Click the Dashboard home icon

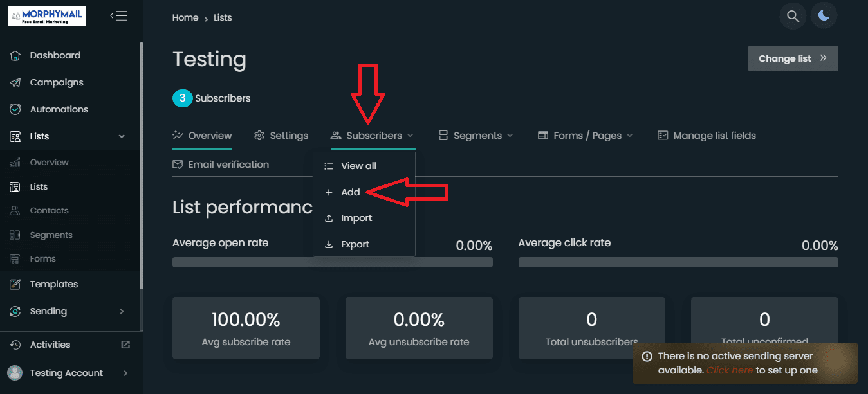15,55
